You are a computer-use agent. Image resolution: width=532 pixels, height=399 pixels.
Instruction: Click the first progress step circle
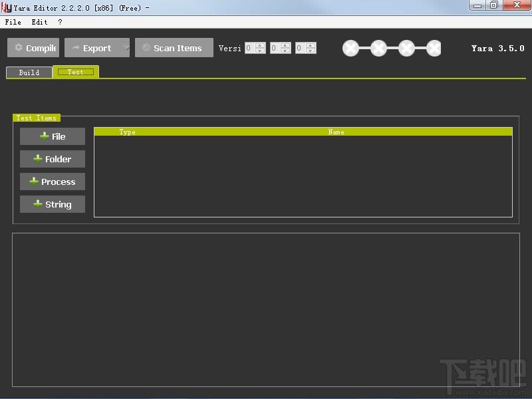[351, 48]
